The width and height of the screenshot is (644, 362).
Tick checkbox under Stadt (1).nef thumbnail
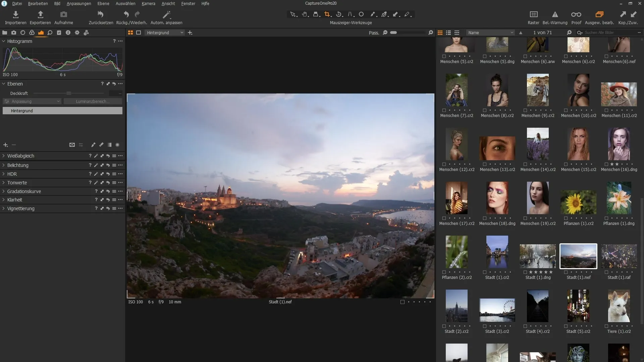[x=566, y=272]
